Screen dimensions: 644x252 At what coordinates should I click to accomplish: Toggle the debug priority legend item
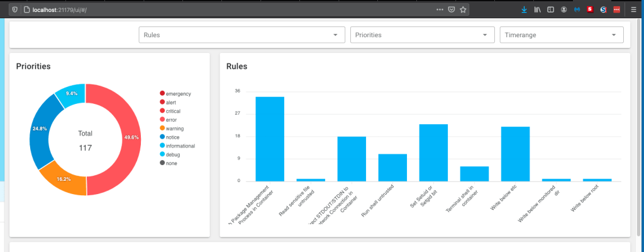click(172, 154)
